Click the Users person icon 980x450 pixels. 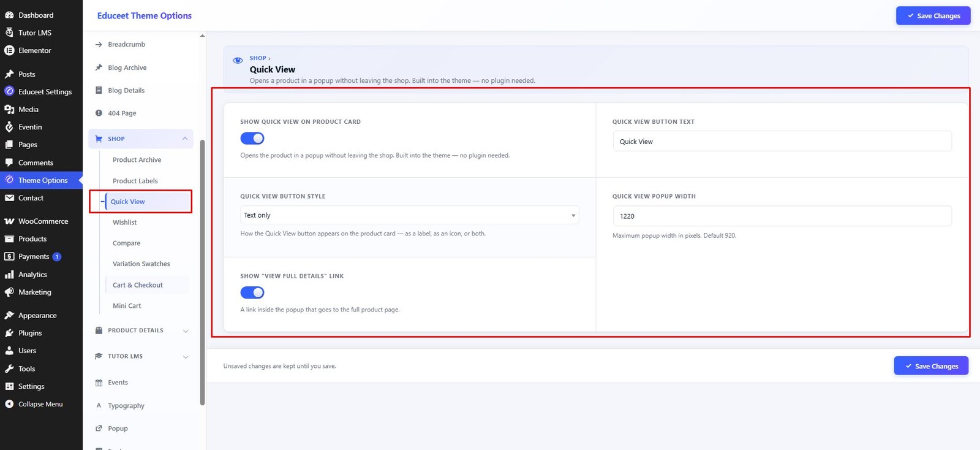tap(9, 351)
